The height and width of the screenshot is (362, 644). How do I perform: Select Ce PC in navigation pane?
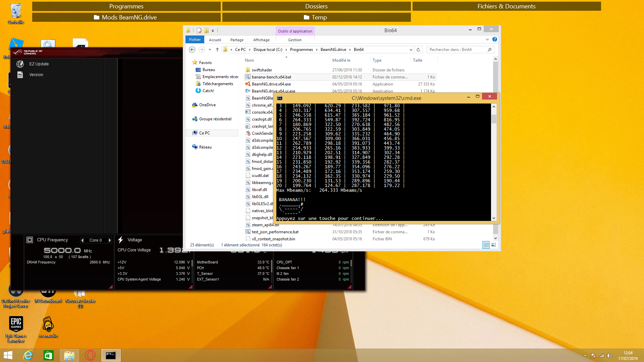pyautogui.click(x=204, y=133)
